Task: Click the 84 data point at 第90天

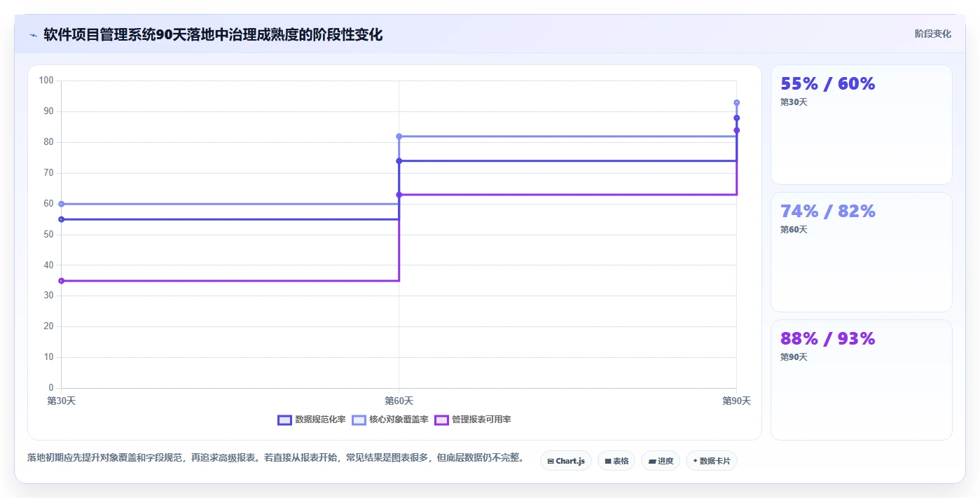Action: pos(736,130)
